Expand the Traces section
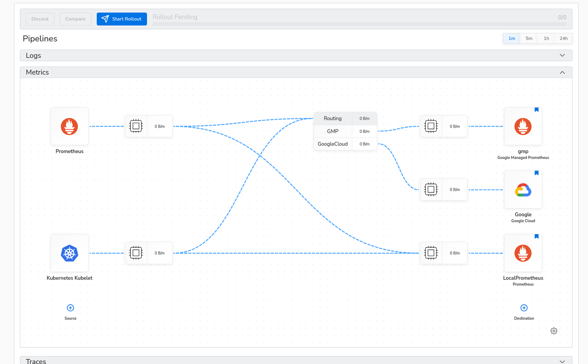Viewport: 588px width, 364px height. [296, 360]
